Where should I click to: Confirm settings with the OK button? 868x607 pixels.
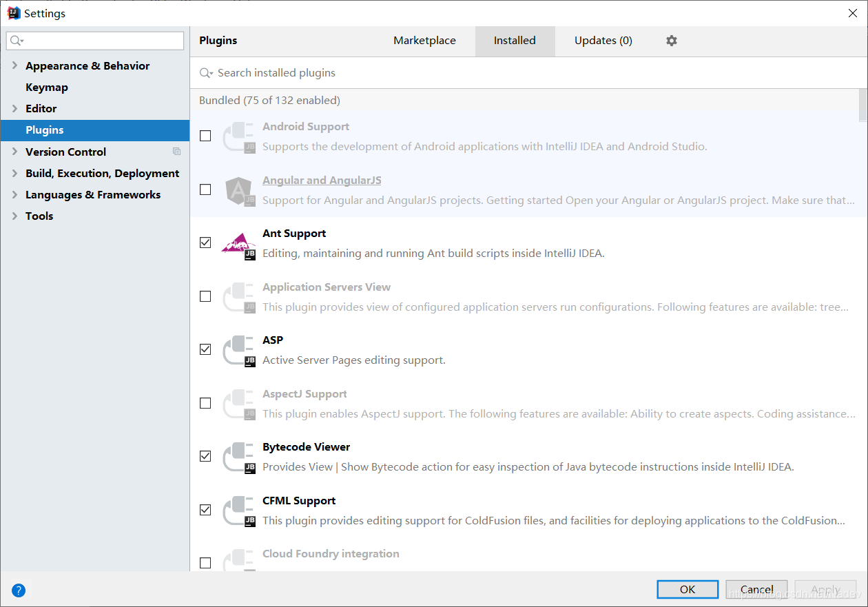tap(688, 590)
